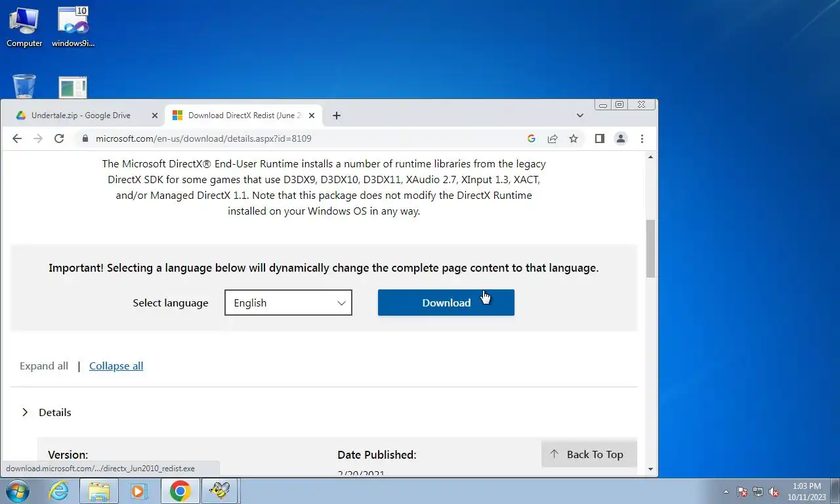
Task: Click the address bar URL
Action: tap(203, 138)
